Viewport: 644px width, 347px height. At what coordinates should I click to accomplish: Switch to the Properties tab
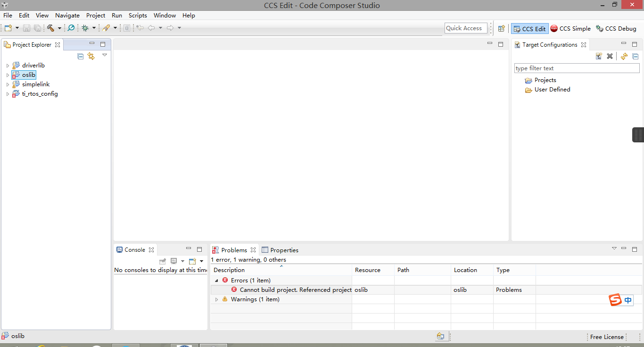pyautogui.click(x=280, y=250)
